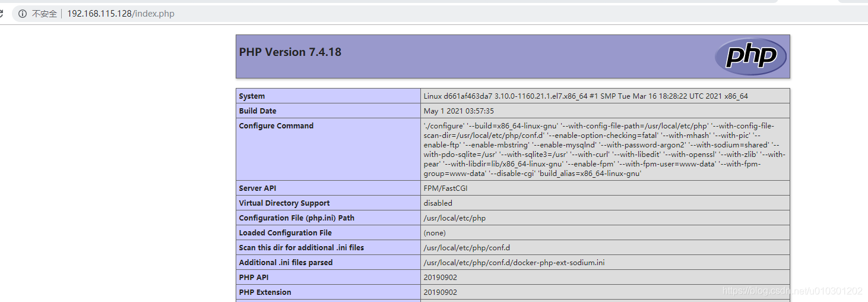Click the address bar URL 192.168.115.128/index.php
Viewport: 868px width, 302px height.
(x=121, y=14)
